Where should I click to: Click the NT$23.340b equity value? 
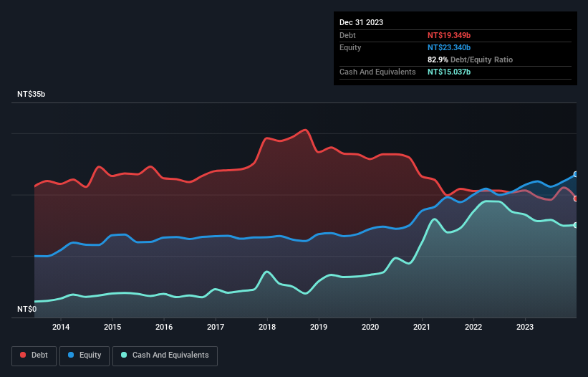[449, 47]
